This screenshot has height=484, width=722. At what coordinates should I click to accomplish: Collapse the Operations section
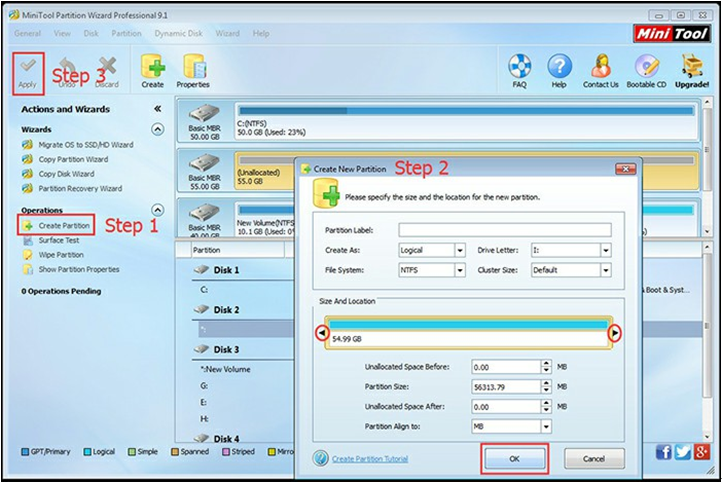coord(157,210)
